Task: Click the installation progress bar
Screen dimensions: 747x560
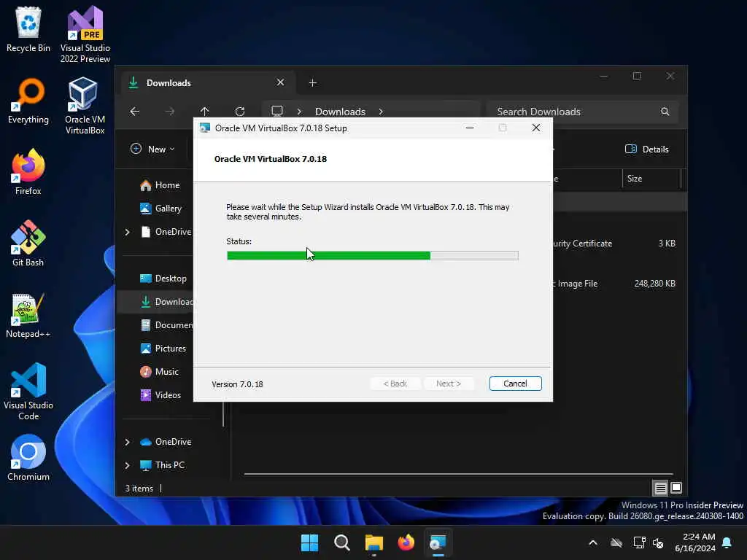Action: 373,256
